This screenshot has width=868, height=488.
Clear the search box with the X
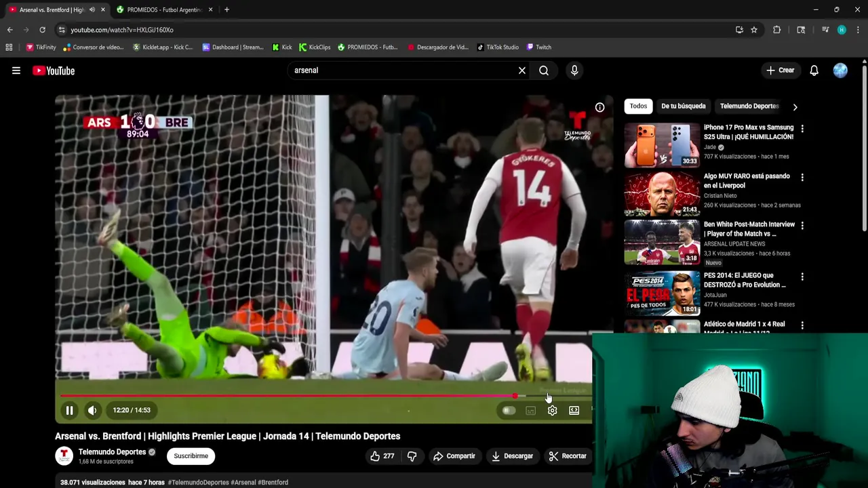[522, 70]
